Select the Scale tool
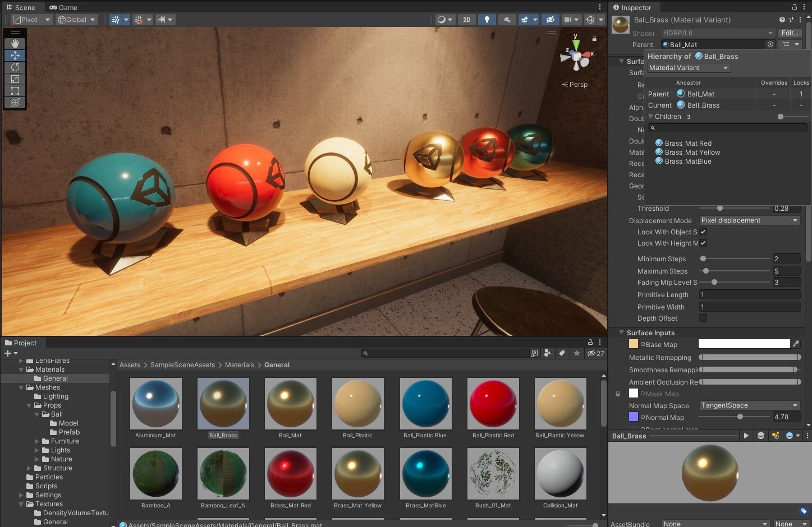The height and width of the screenshot is (527, 812). click(x=15, y=79)
